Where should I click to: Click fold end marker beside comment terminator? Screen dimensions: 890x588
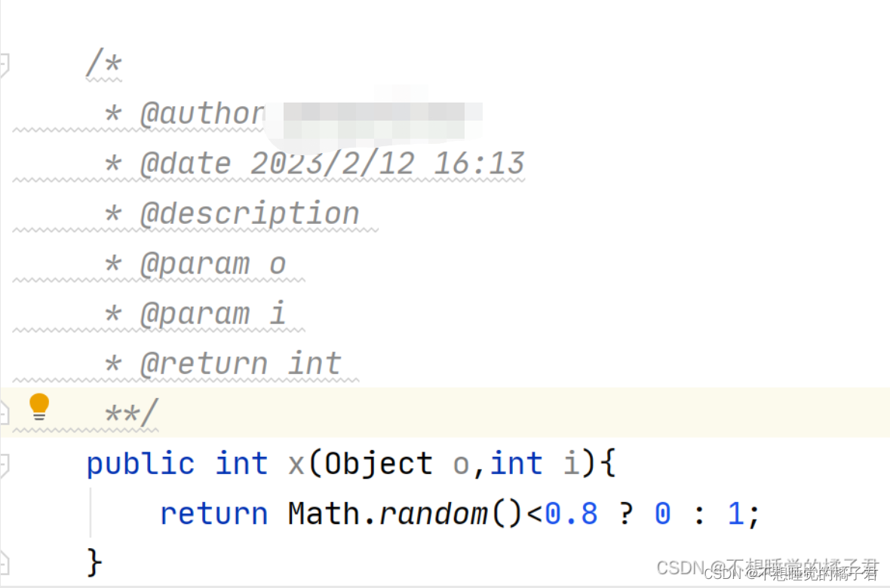pos(4,412)
